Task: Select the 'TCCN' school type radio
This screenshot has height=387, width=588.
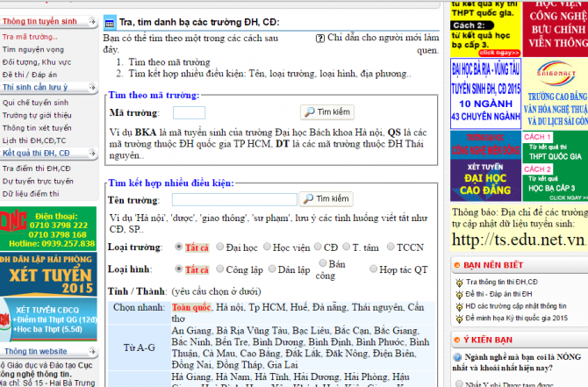Action: tap(391, 247)
